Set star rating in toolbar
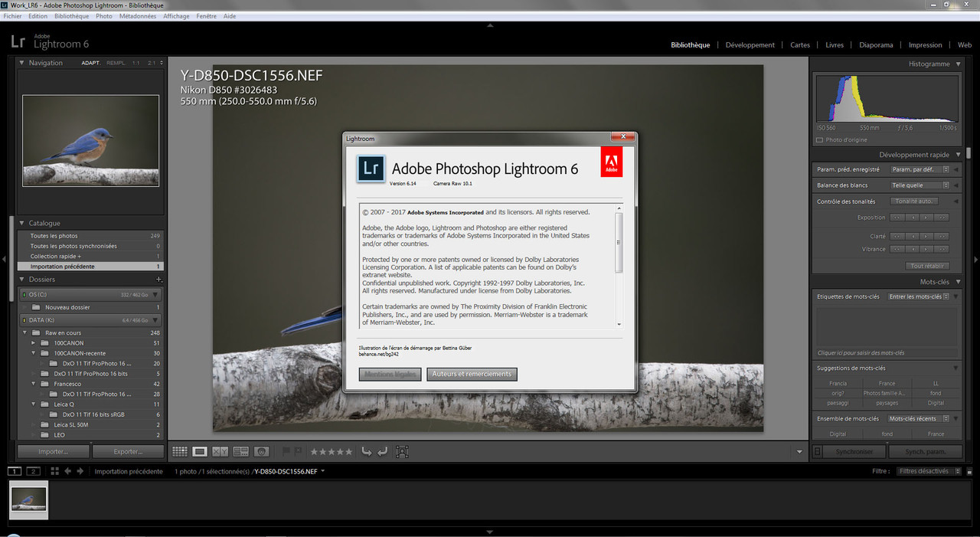The image size is (980, 537). [x=332, y=452]
